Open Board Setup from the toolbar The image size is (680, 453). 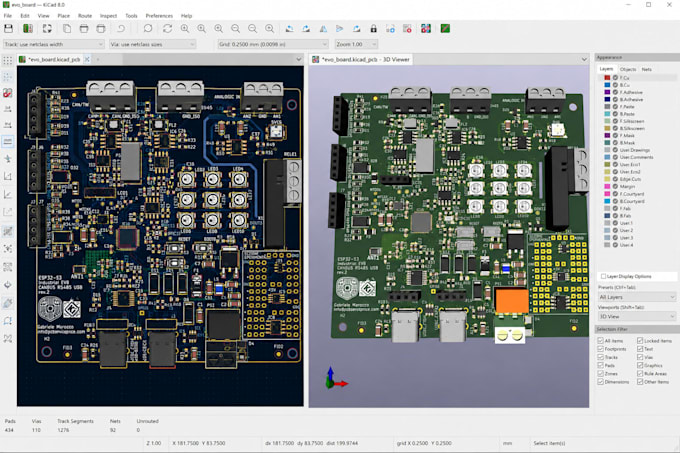(28, 29)
